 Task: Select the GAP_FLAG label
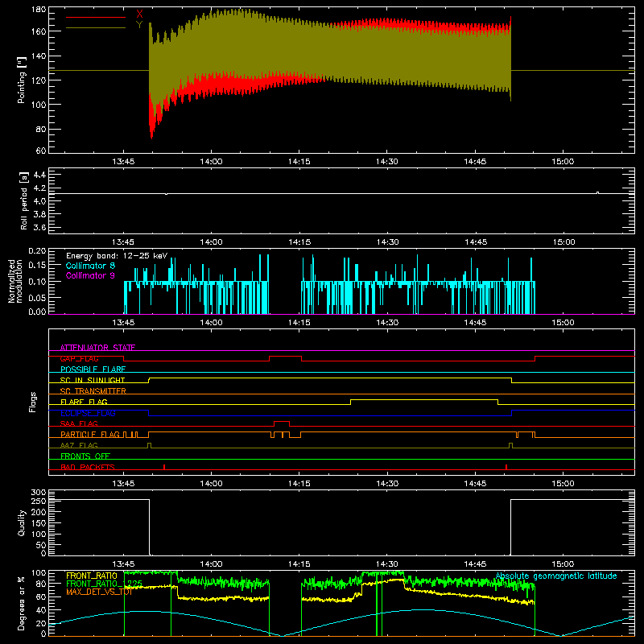(79, 358)
